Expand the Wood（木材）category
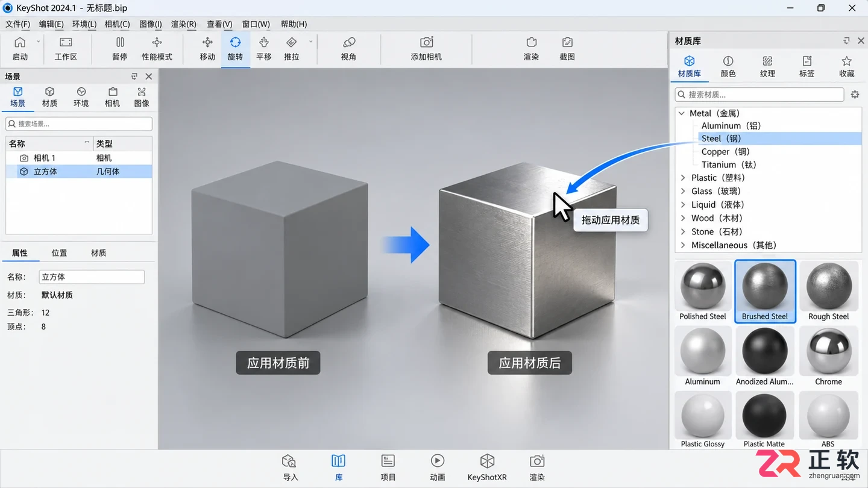 [683, 218]
